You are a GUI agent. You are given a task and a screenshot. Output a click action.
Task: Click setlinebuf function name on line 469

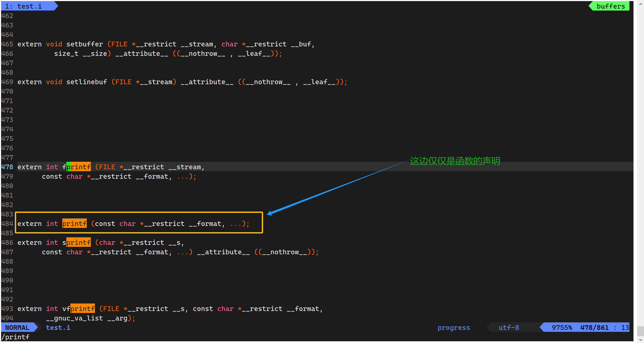[x=87, y=82]
